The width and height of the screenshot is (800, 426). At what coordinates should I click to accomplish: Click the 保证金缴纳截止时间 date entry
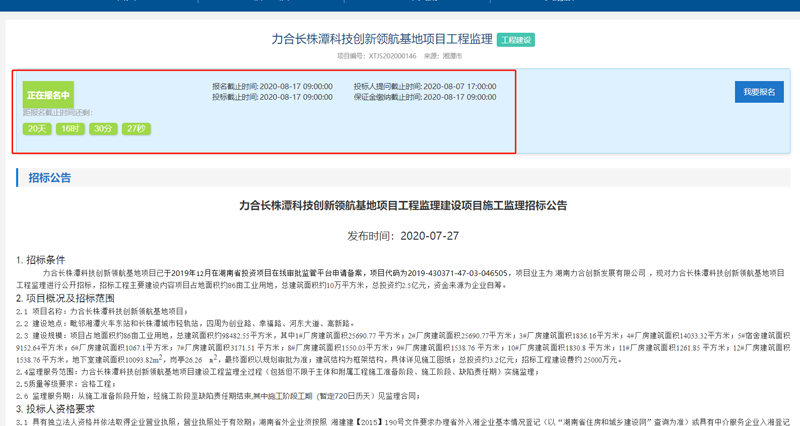[424, 98]
